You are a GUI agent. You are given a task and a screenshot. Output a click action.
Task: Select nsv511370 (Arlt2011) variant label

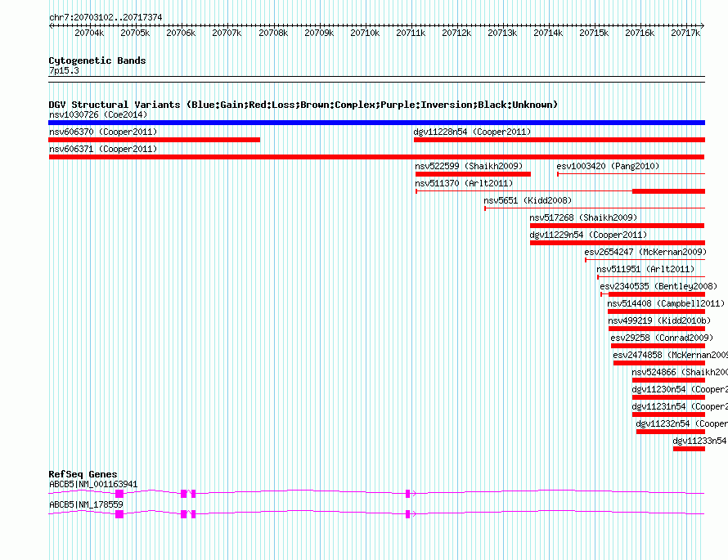pos(464,183)
